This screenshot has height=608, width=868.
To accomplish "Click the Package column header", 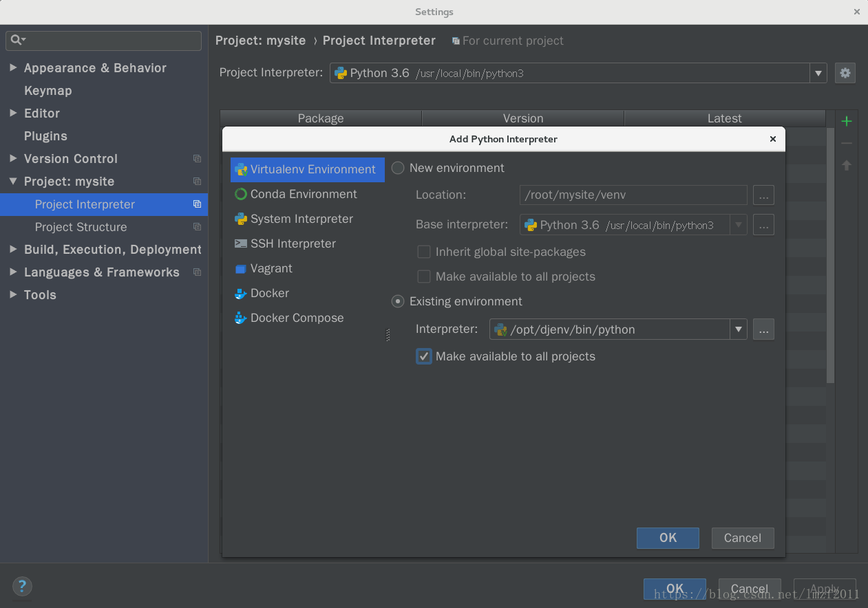I will click(321, 118).
